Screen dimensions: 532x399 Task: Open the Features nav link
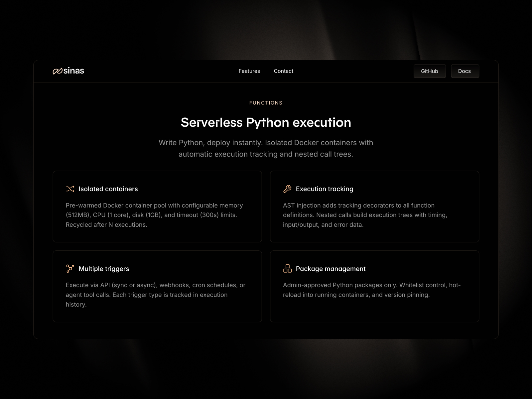pos(249,71)
